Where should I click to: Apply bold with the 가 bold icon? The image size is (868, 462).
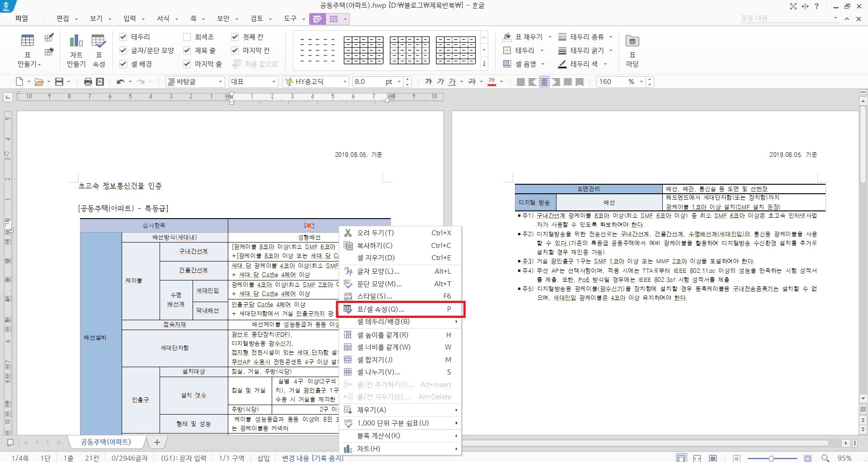pyautogui.click(x=429, y=82)
